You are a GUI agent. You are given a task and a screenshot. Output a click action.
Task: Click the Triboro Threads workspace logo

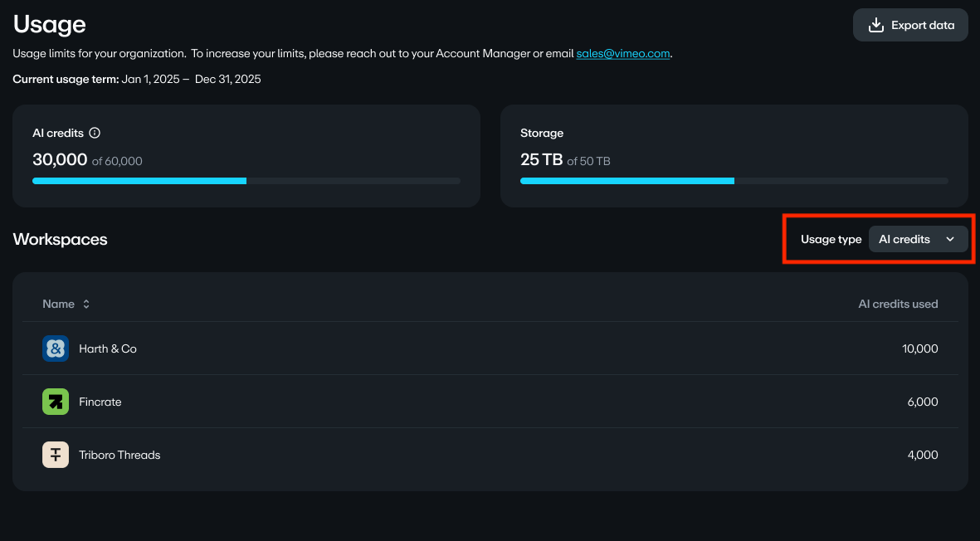point(56,455)
